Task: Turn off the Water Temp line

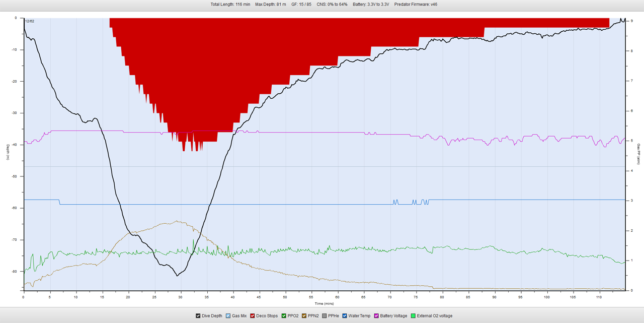Action: click(x=345, y=316)
